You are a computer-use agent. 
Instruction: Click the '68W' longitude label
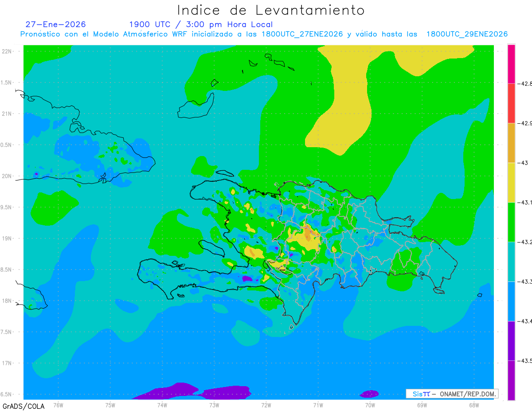[473, 404]
